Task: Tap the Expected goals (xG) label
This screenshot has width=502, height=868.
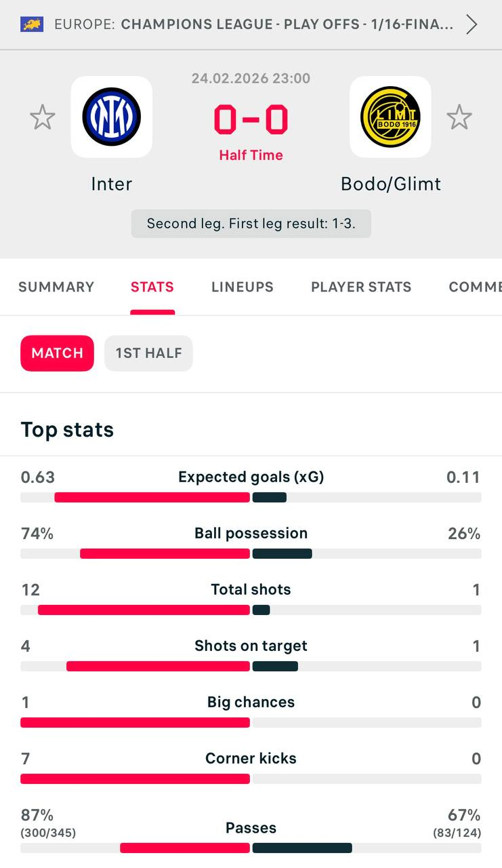Action: 251,477
